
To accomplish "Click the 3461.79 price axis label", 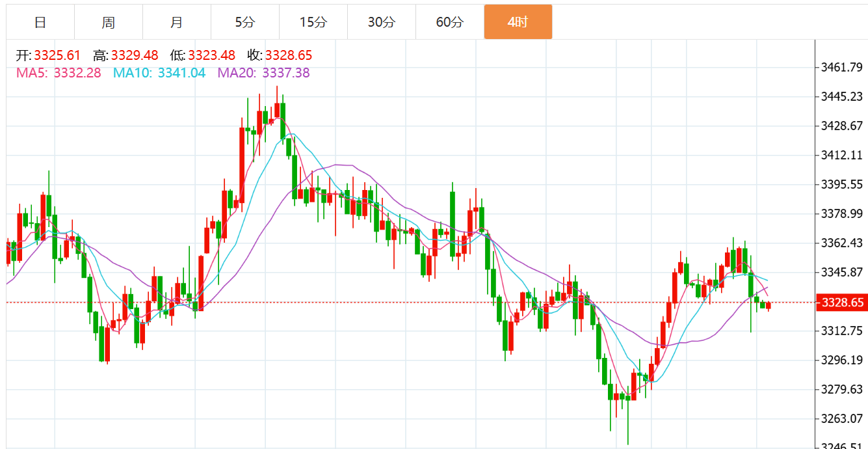I will [842, 67].
